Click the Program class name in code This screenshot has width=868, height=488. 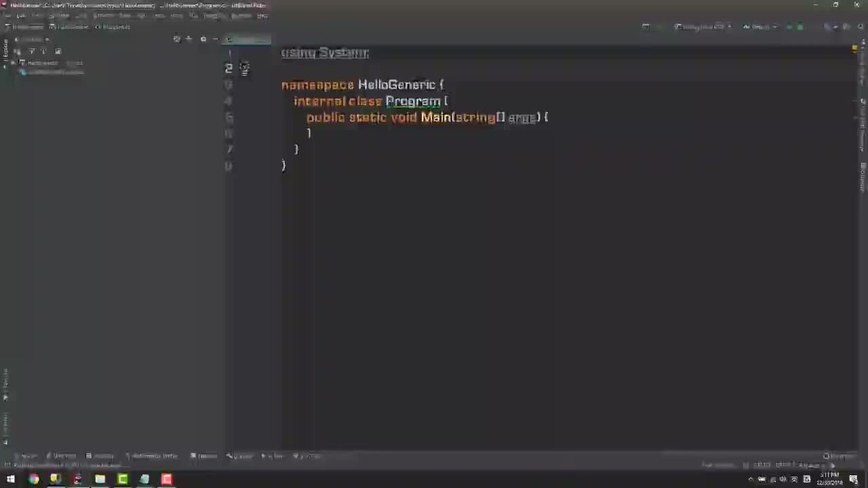tap(413, 101)
